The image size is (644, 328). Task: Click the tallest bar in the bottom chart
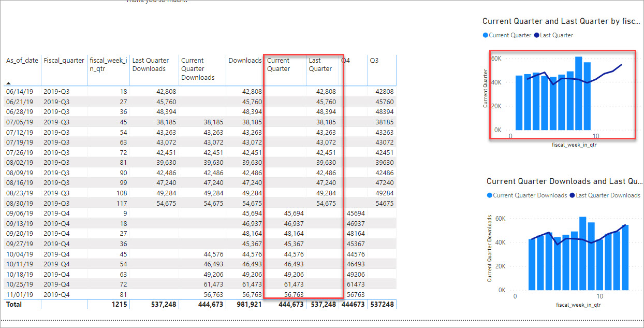[582, 253]
